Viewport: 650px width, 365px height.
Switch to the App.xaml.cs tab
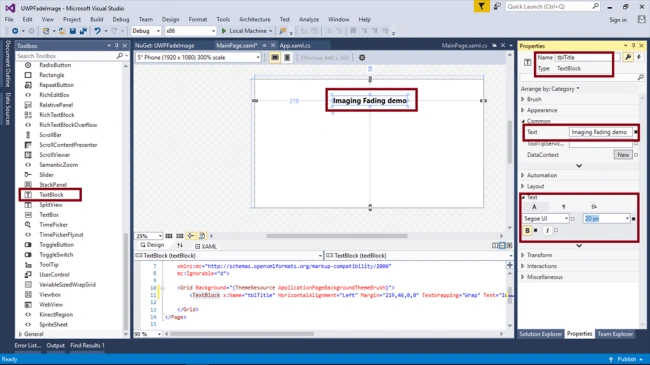pos(295,46)
